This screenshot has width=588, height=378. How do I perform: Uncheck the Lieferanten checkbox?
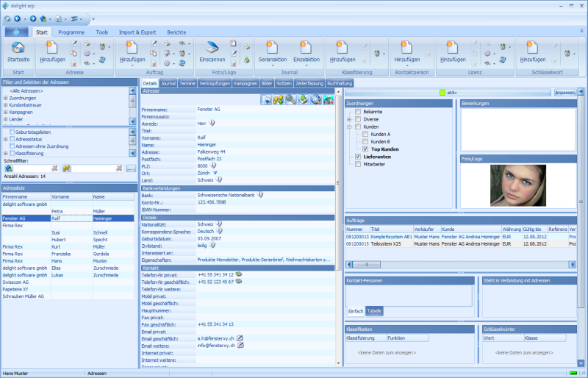tap(358, 157)
